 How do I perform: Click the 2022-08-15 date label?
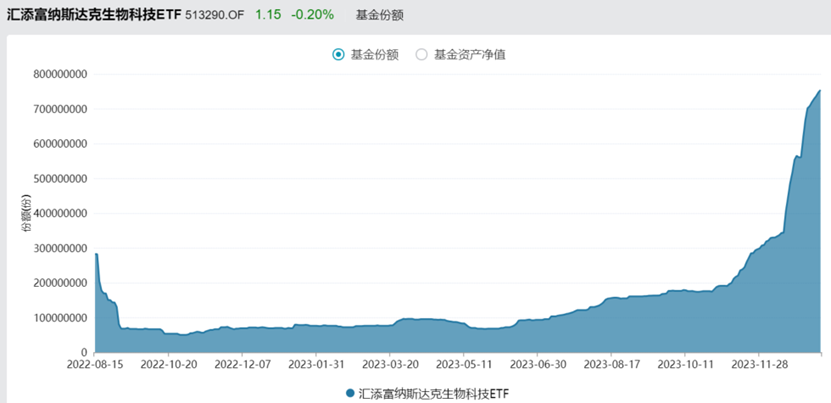point(95,366)
